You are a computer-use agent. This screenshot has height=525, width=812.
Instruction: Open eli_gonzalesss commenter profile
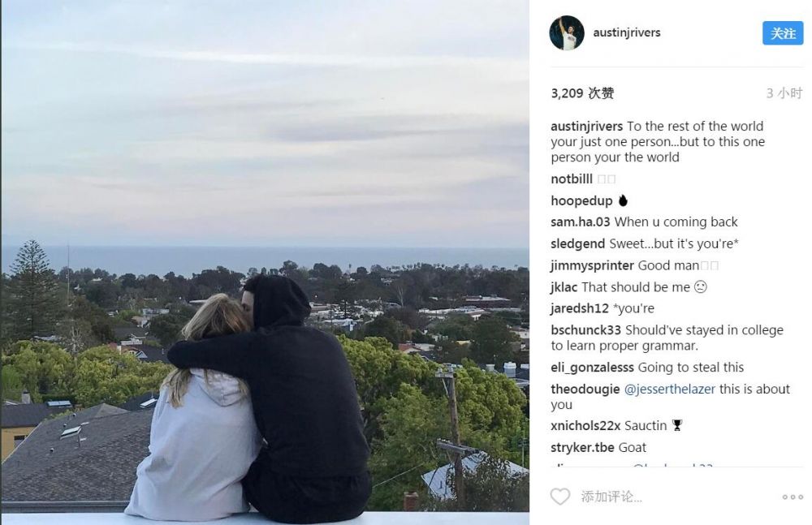(592, 368)
